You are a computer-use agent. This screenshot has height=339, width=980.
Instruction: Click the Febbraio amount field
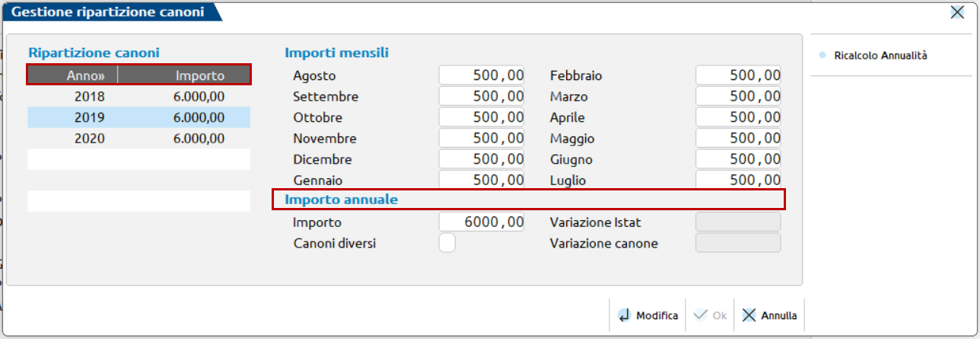pos(738,75)
